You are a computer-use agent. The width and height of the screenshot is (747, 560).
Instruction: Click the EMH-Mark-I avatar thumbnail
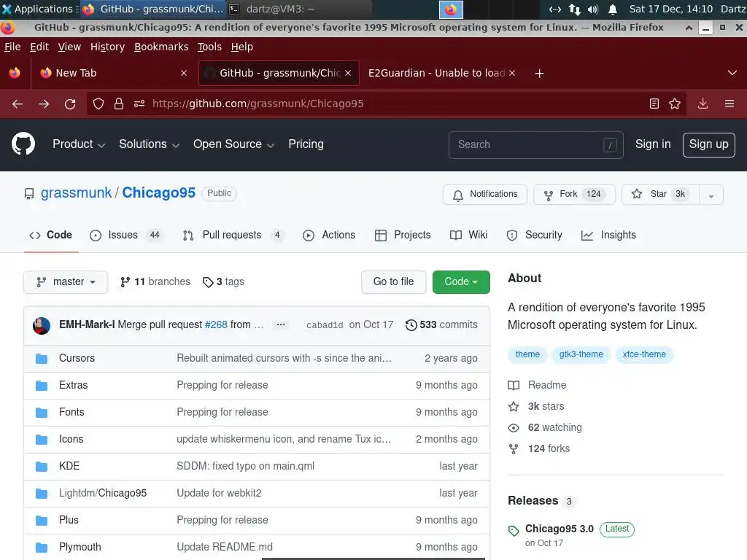(42, 326)
